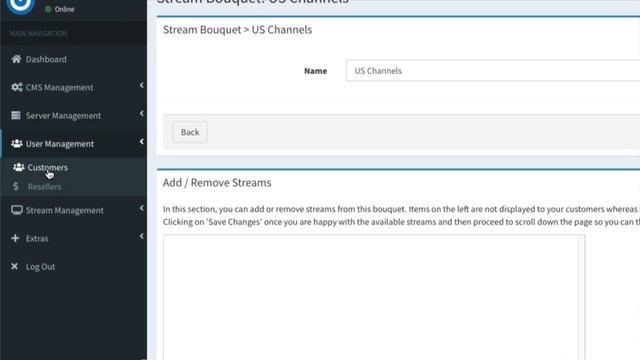Click the blue circular logo
The image size is (640, 360).
[20, 5]
